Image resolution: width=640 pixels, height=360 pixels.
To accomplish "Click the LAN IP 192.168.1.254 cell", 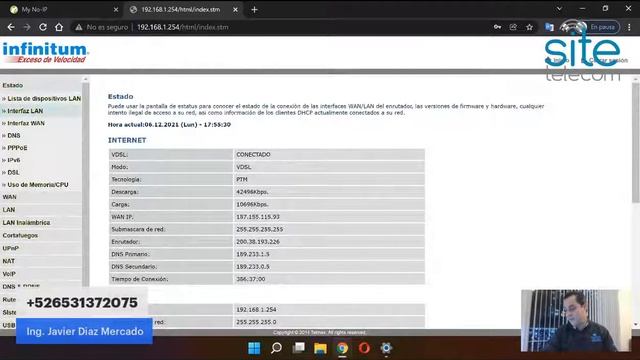I will point(329,309).
